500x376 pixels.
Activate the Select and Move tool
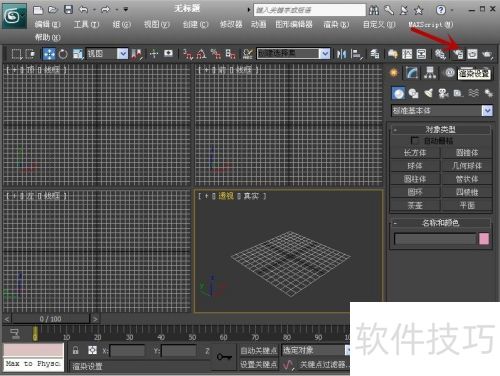[49, 54]
